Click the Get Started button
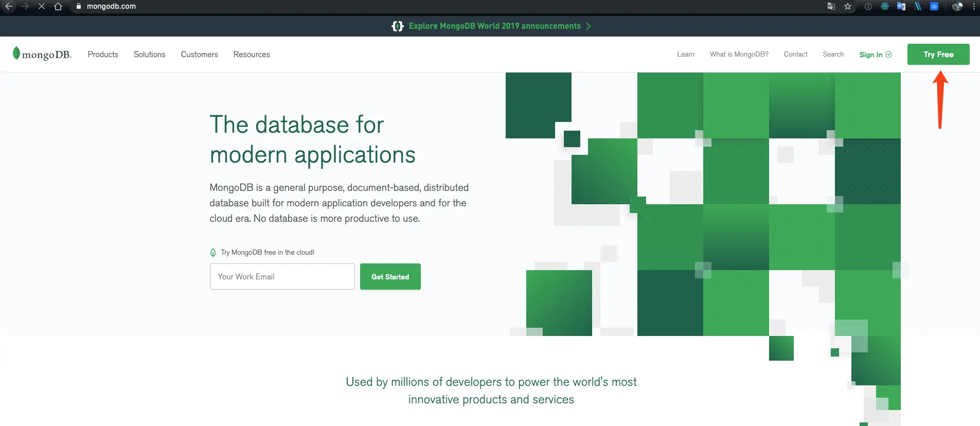 390,277
